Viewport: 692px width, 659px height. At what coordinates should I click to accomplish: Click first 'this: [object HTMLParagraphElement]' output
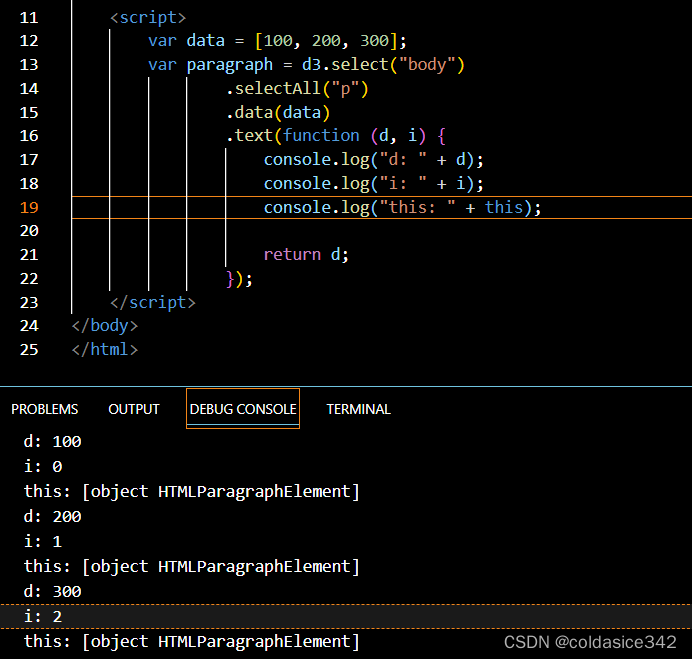(192, 492)
